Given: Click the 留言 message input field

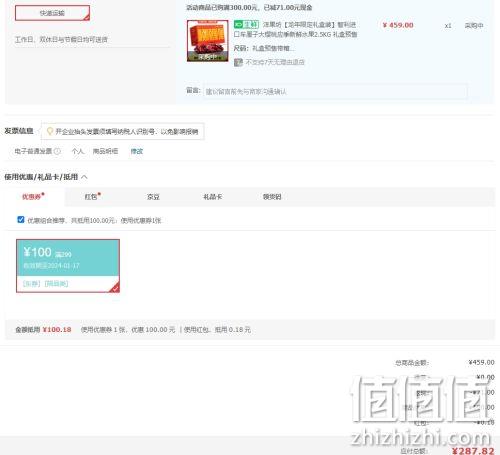Looking at the screenshot, I should 335,91.
